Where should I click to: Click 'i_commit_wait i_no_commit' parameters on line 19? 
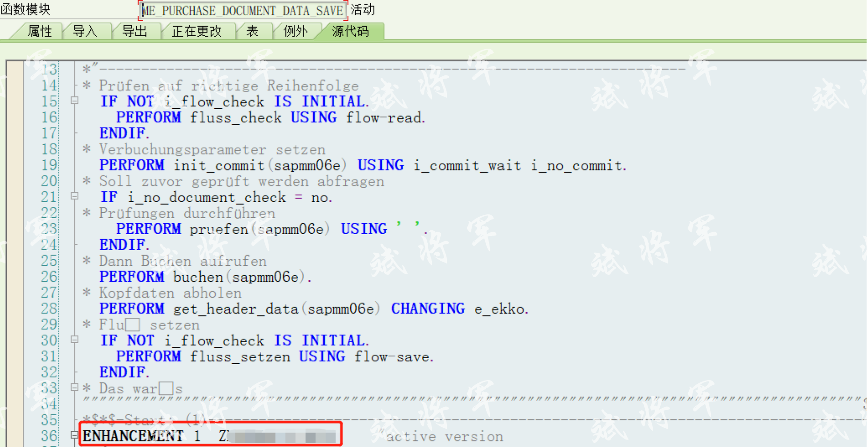pos(519,165)
